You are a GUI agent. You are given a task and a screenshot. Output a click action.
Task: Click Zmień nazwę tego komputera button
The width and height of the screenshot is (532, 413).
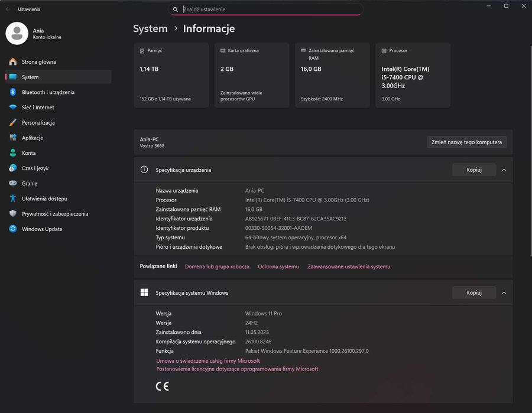[x=466, y=142]
